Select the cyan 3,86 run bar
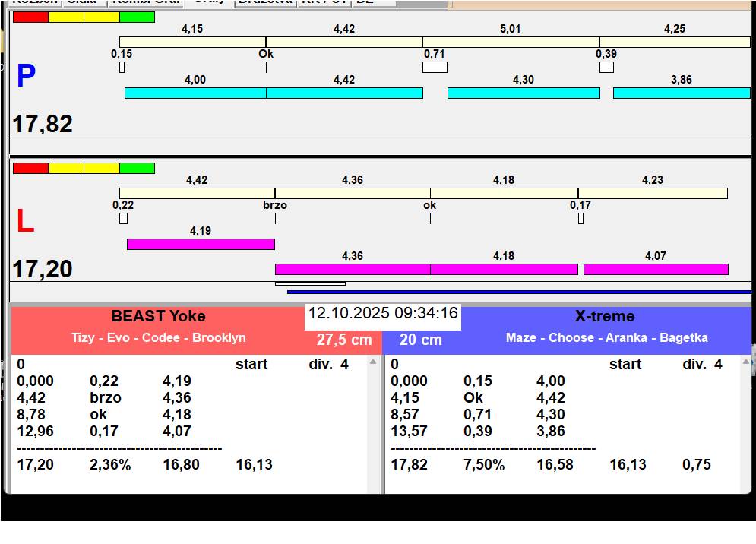This screenshot has width=756, height=544. 682,93
